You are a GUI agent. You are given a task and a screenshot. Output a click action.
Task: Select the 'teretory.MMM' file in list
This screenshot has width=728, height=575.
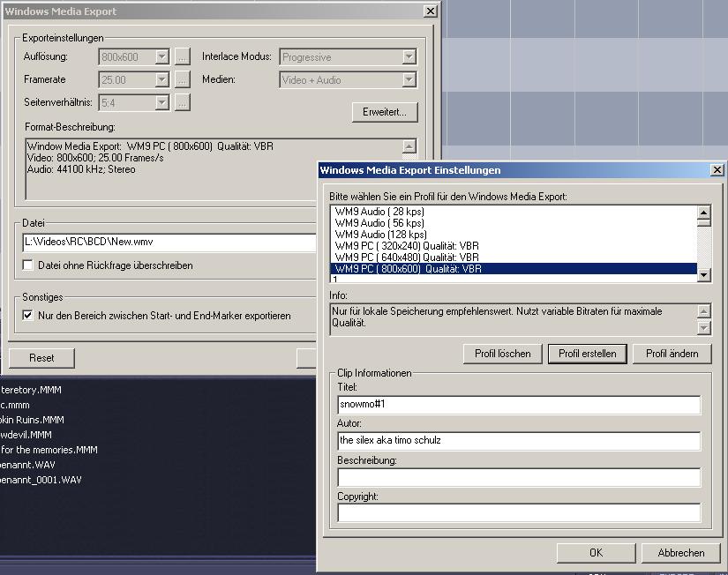click(x=31, y=390)
